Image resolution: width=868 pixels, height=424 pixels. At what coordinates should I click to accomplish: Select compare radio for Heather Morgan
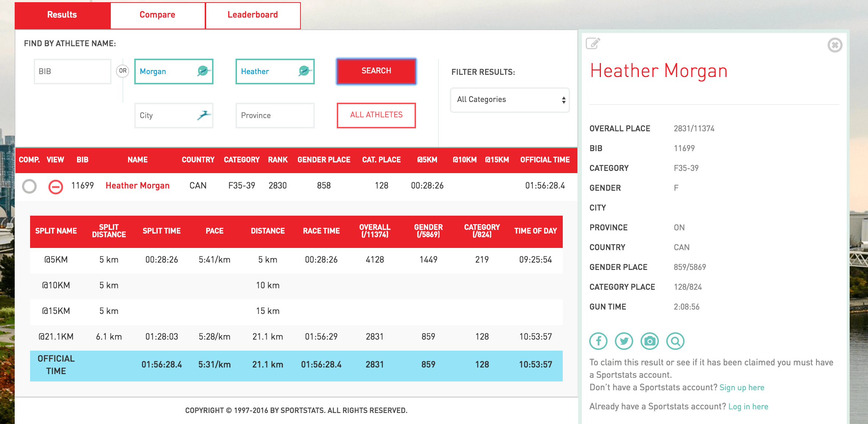(29, 186)
